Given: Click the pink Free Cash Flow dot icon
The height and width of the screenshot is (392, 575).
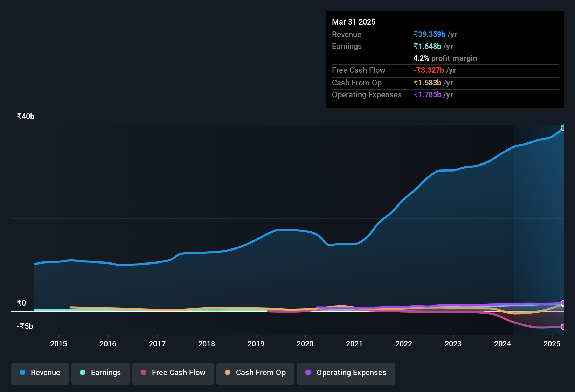Looking at the screenshot, I should tap(143, 373).
